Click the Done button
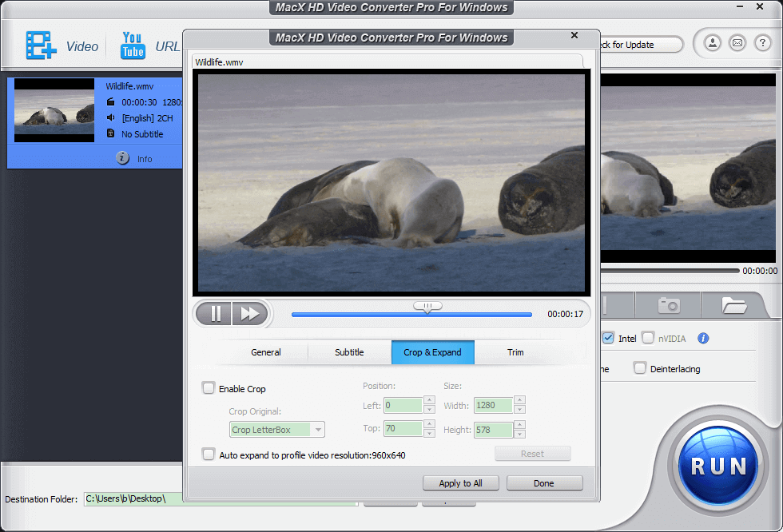 544,483
